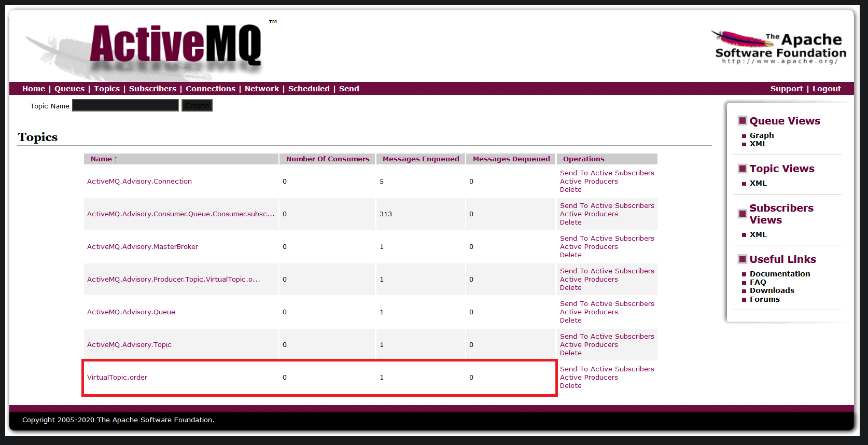Open the Downloads useful link

click(772, 290)
